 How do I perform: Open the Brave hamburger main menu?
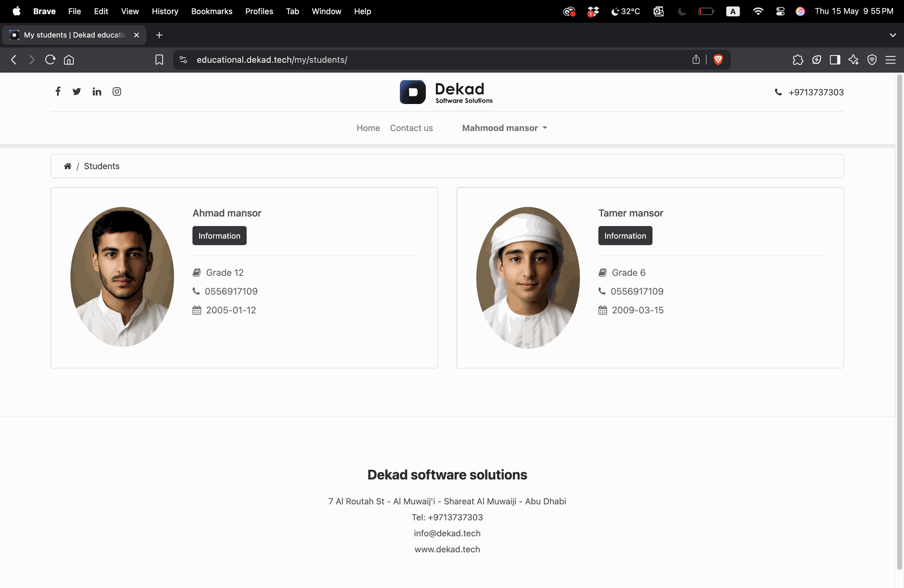coord(890,60)
